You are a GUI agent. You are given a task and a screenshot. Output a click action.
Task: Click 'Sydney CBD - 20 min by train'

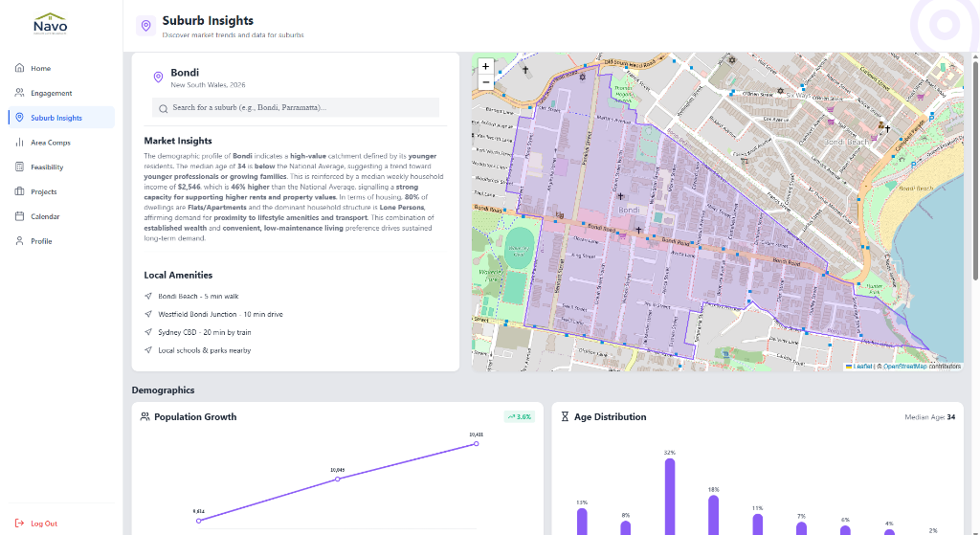[205, 332]
